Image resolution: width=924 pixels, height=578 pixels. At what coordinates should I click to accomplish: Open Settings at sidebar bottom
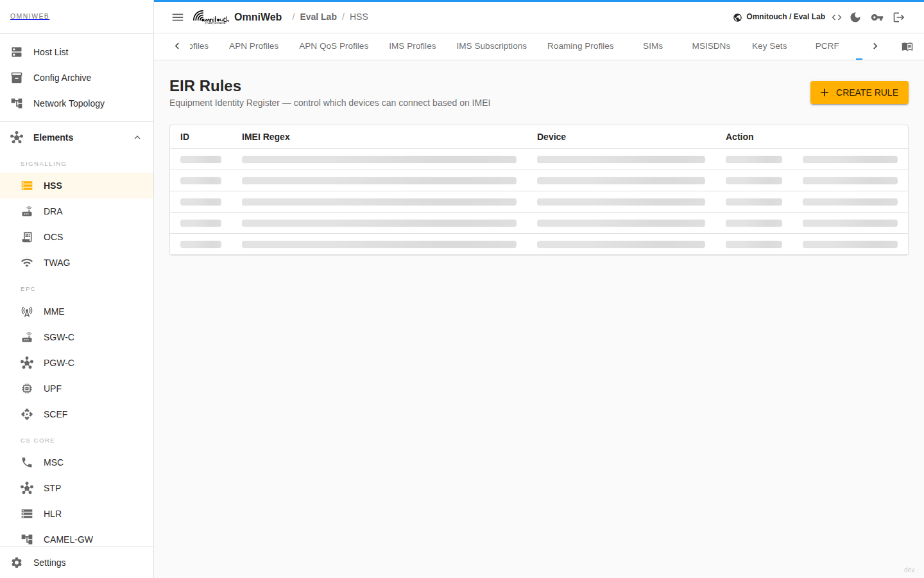point(77,563)
